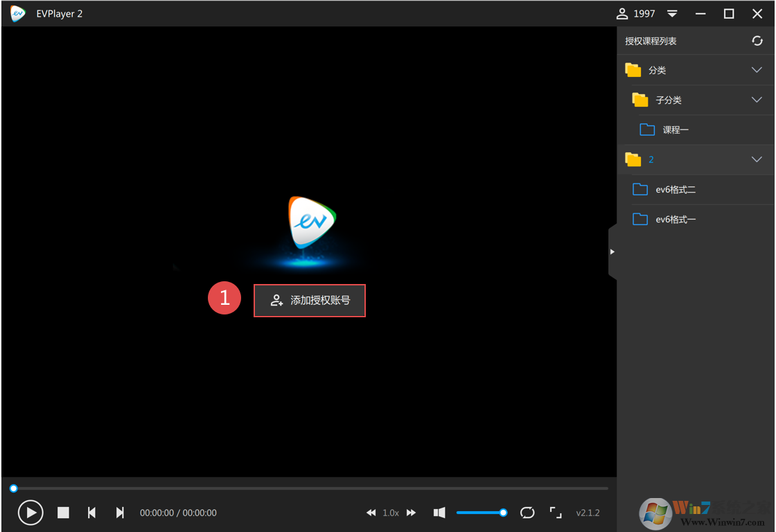Open the 课程一 course

(675, 130)
